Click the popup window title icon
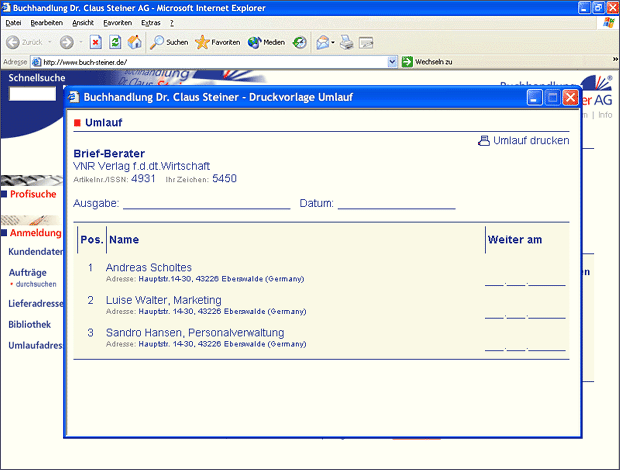The width and height of the screenshot is (620, 470). coord(74,97)
